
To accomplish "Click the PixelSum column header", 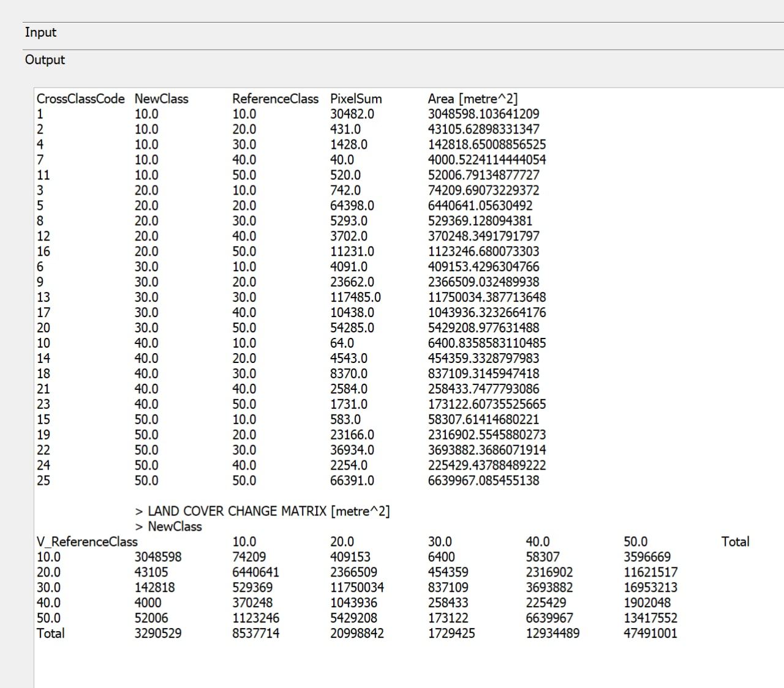I will 355,99.
